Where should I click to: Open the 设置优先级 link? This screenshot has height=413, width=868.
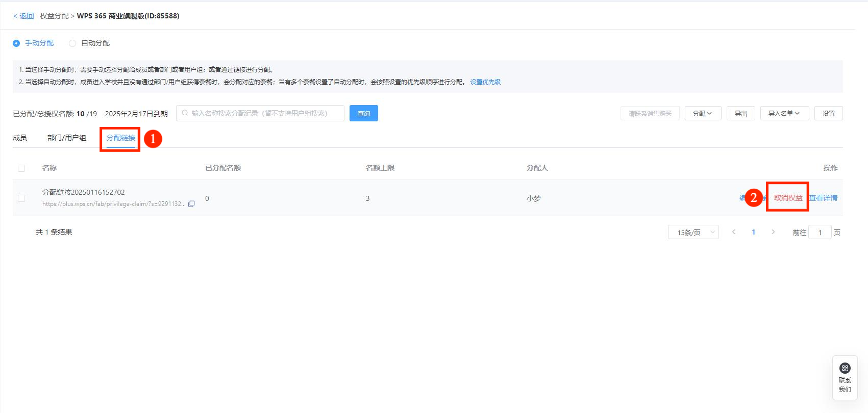coord(485,82)
